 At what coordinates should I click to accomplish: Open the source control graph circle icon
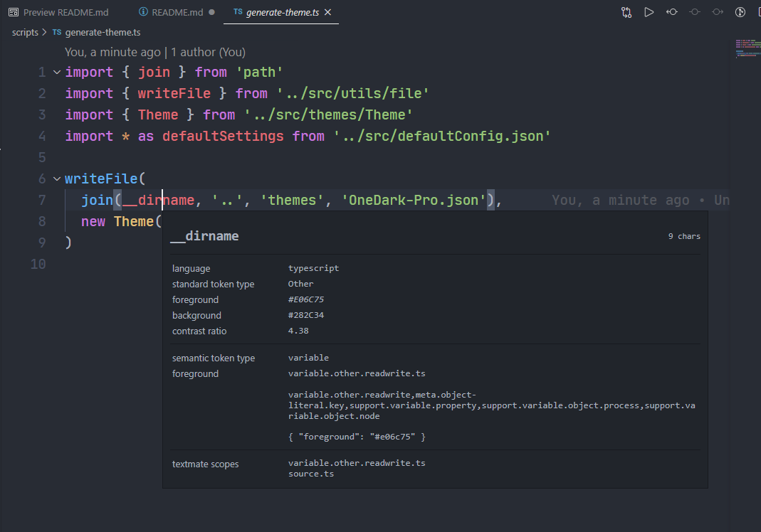click(740, 12)
